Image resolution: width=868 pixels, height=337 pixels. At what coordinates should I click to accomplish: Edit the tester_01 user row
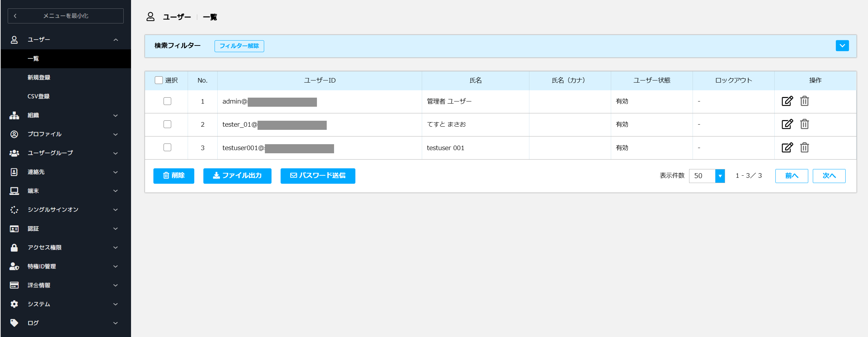point(787,124)
